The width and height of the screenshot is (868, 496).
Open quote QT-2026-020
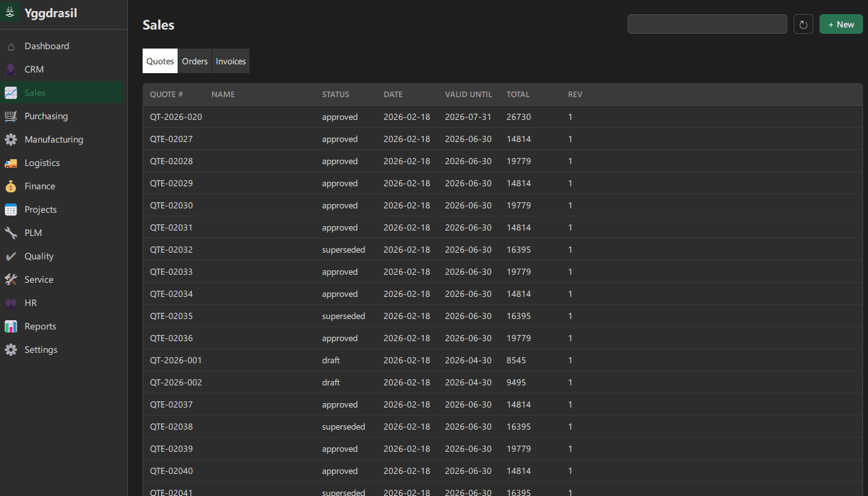click(x=176, y=117)
